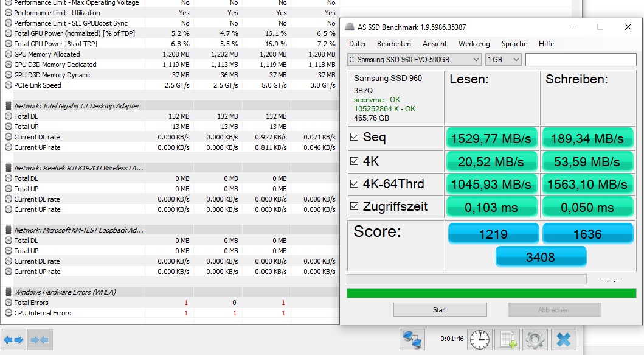Click sensor icon beside Performance Limit - SLI GPUBoost Sync
644x355 pixels.
tap(9, 23)
